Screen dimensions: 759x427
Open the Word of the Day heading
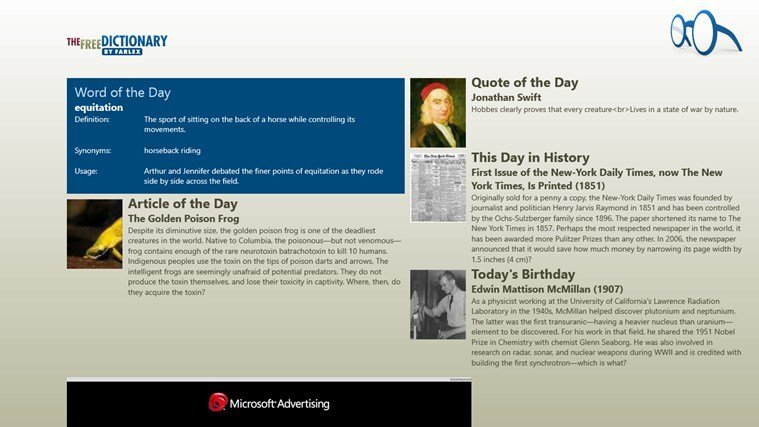[x=122, y=92]
